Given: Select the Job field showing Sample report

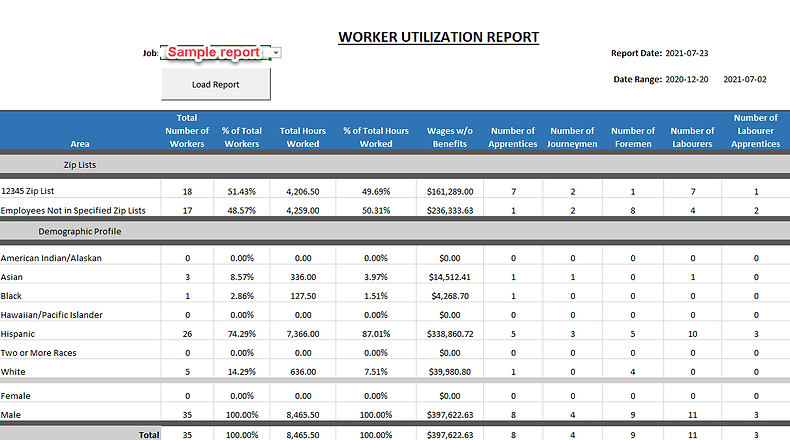Looking at the screenshot, I should tap(215, 52).
